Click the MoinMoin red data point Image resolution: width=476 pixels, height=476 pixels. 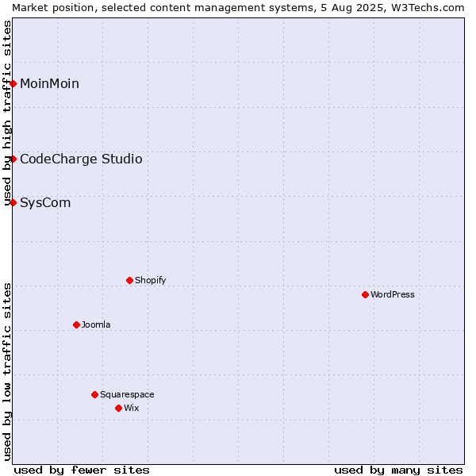pyautogui.click(x=13, y=83)
